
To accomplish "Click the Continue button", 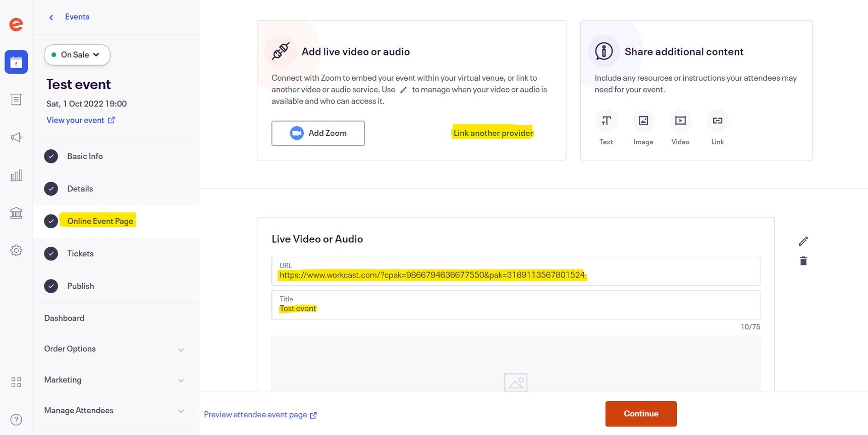I will pyautogui.click(x=641, y=413).
